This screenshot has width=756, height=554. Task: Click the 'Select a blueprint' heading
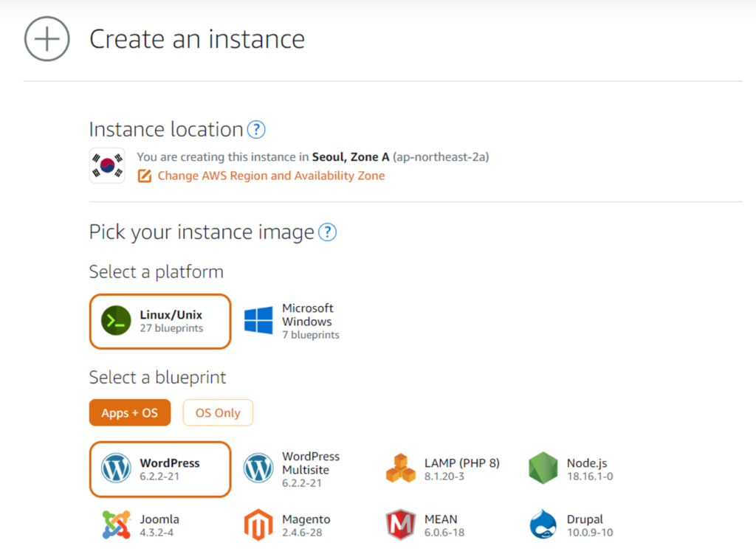click(158, 378)
